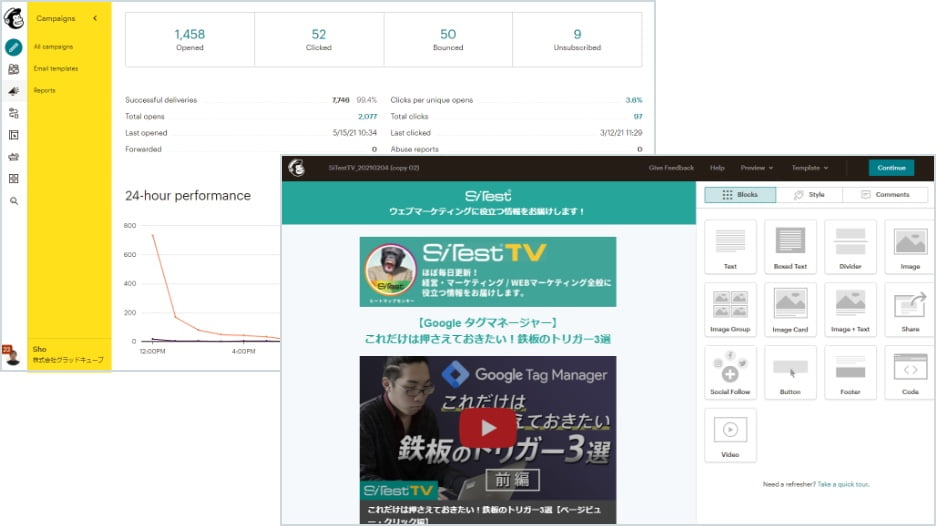This screenshot has height=526, width=936.
Task: Select the Image + Text content block
Action: click(850, 309)
